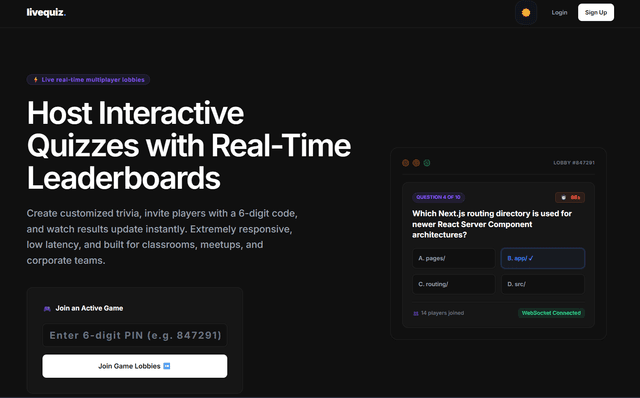Click the QUESTION 4 OF 10 badge
The image size is (640, 398).
tap(438, 197)
